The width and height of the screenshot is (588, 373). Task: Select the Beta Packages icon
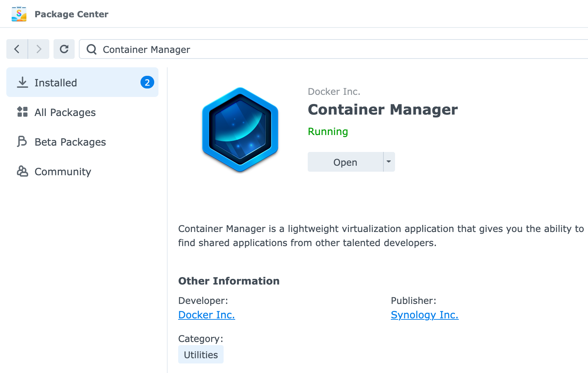click(22, 142)
